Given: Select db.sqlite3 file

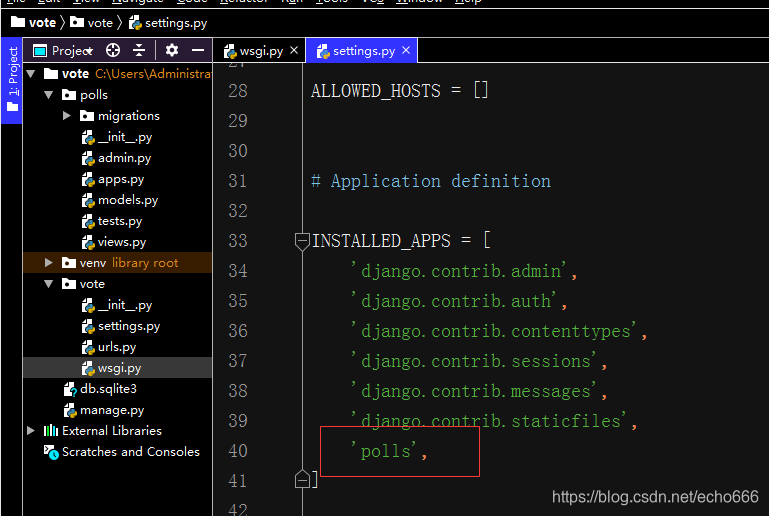Looking at the screenshot, I should pos(108,389).
